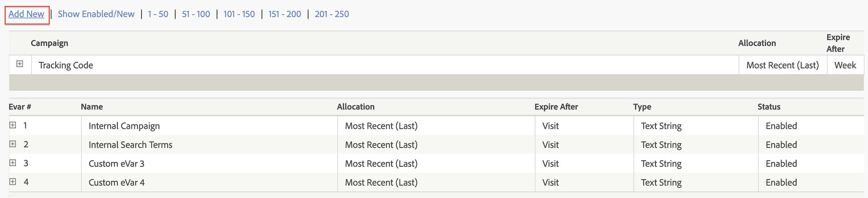
Task: Go to eVars 1 - 50 page
Action: tap(158, 14)
